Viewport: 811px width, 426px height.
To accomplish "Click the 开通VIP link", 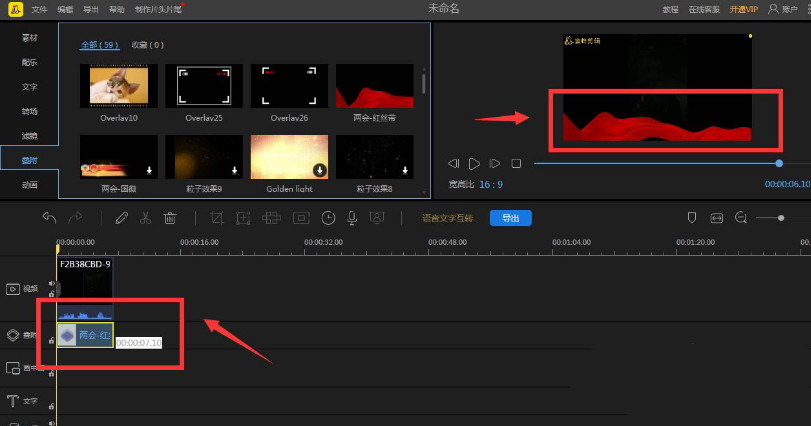I will coord(744,9).
